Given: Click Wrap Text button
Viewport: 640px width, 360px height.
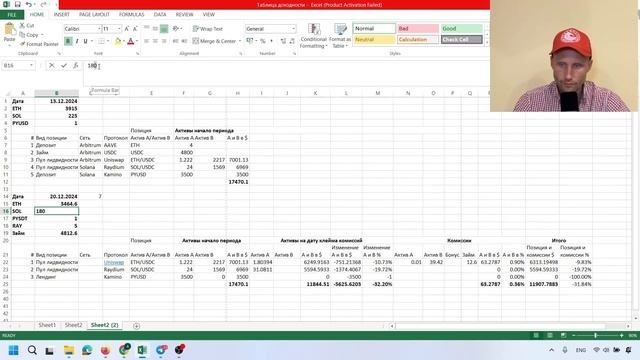Looking at the screenshot, I should (x=208, y=29).
